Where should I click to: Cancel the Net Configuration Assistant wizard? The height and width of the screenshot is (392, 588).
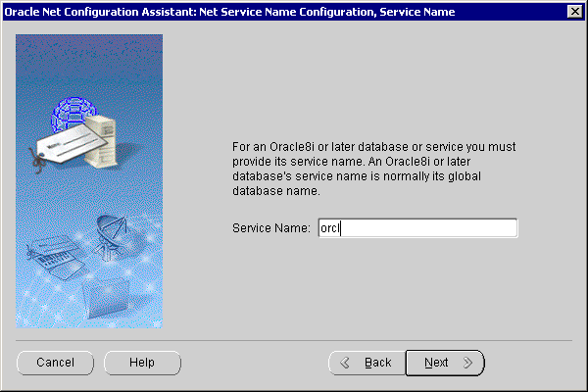pos(56,363)
